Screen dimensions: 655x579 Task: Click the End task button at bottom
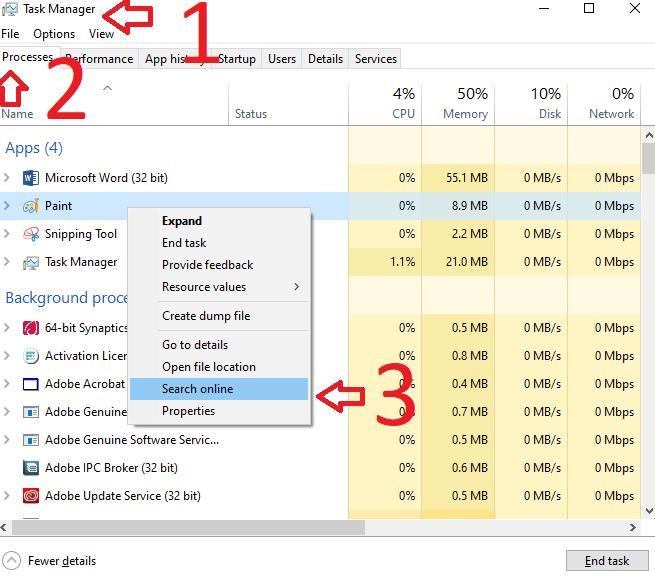pos(607,561)
